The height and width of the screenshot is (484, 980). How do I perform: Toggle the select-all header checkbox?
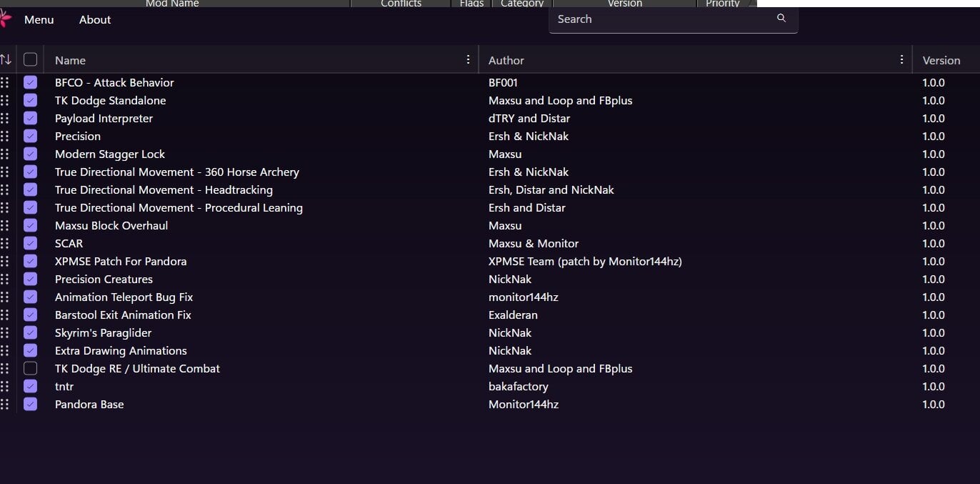pos(30,59)
